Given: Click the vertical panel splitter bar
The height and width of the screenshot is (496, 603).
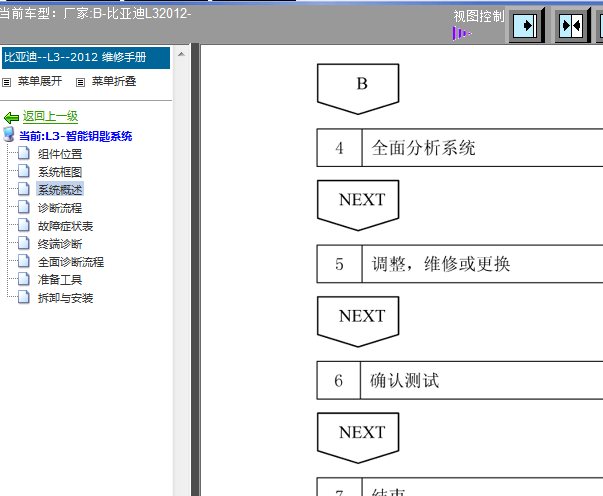Looking at the screenshot, I should (x=195, y=270).
